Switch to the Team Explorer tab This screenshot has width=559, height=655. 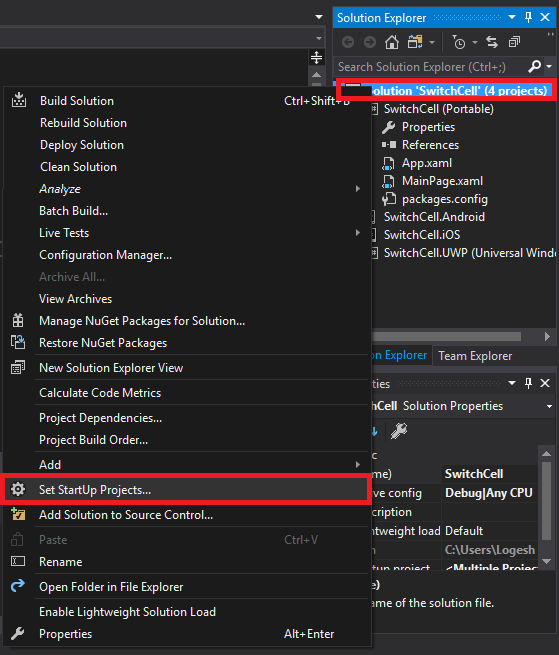pos(475,356)
